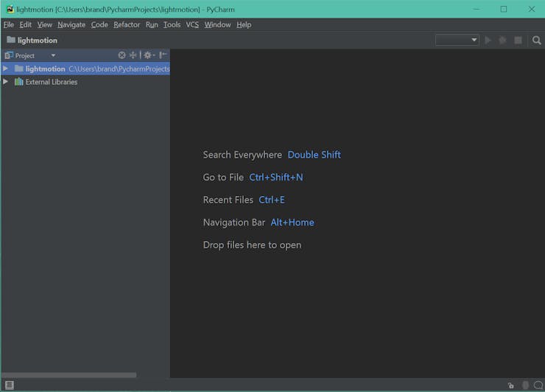The height and width of the screenshot is (392, 545).
Task: Open the VCS menu
Action: click(192, 25)
